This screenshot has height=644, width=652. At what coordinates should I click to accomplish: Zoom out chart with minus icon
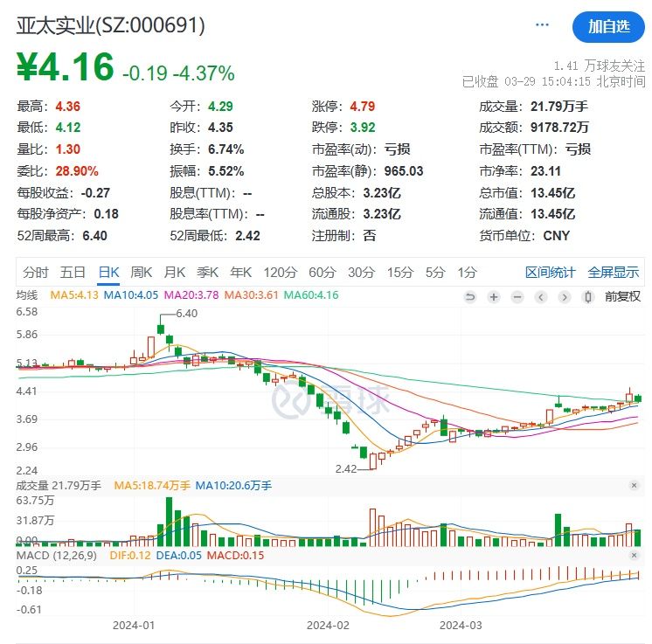[x=517, y=297]
